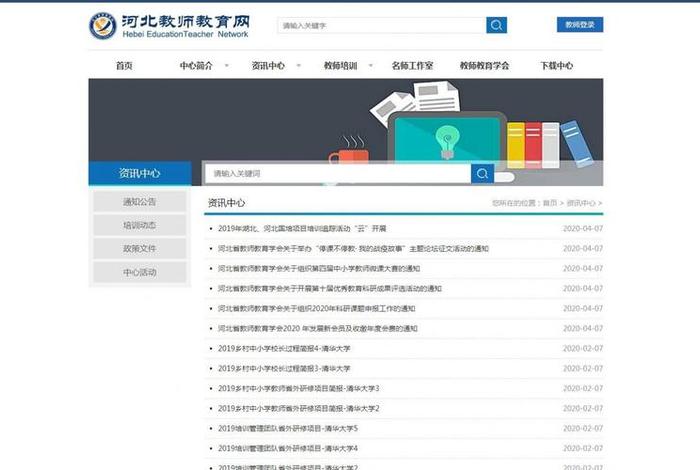Click the header search magnifier button
This screenshot has width=700, height=470.
coord(496,25)
